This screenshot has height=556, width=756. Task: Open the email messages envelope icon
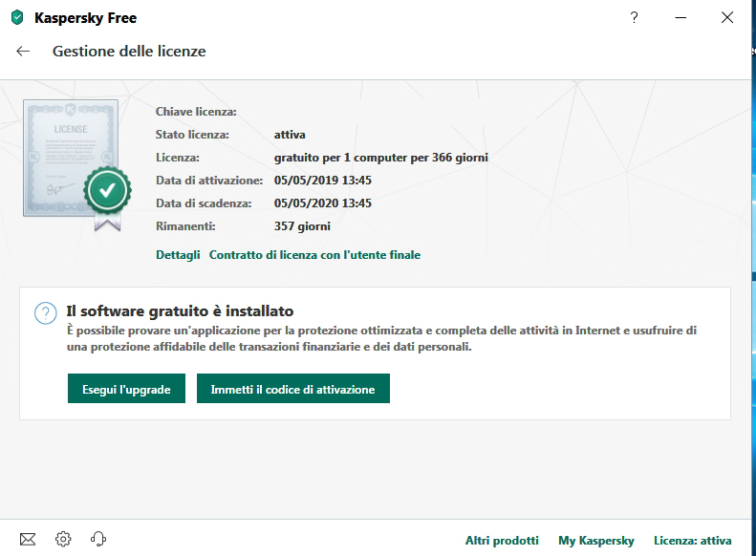coord(28,539)
